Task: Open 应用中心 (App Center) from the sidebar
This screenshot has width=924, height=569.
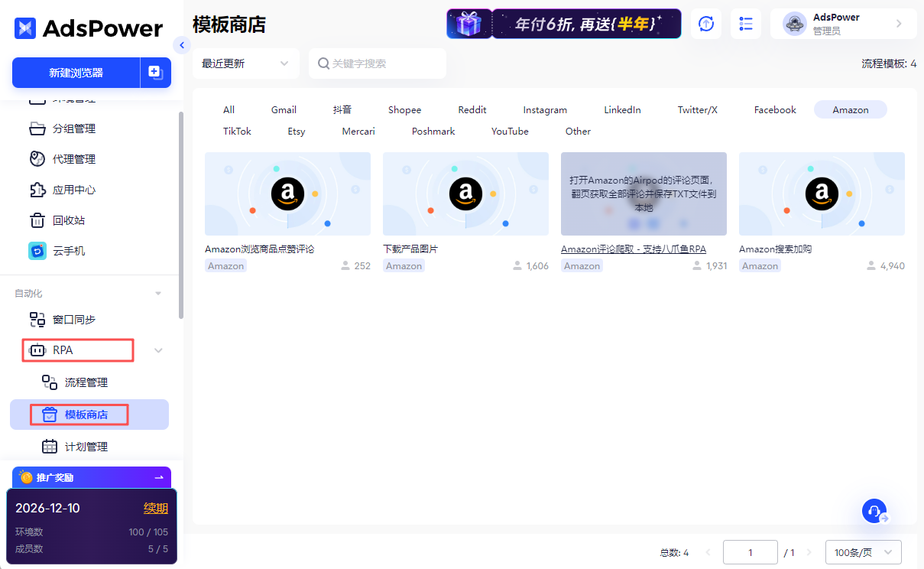Action: [x=67, y=190]
